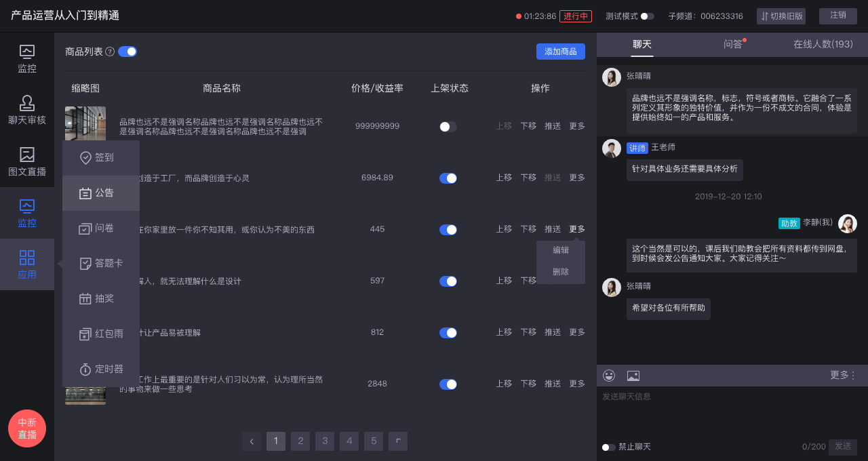Go to page 5
This screenshot has height=461, width=868.
(x=374, y=441)
